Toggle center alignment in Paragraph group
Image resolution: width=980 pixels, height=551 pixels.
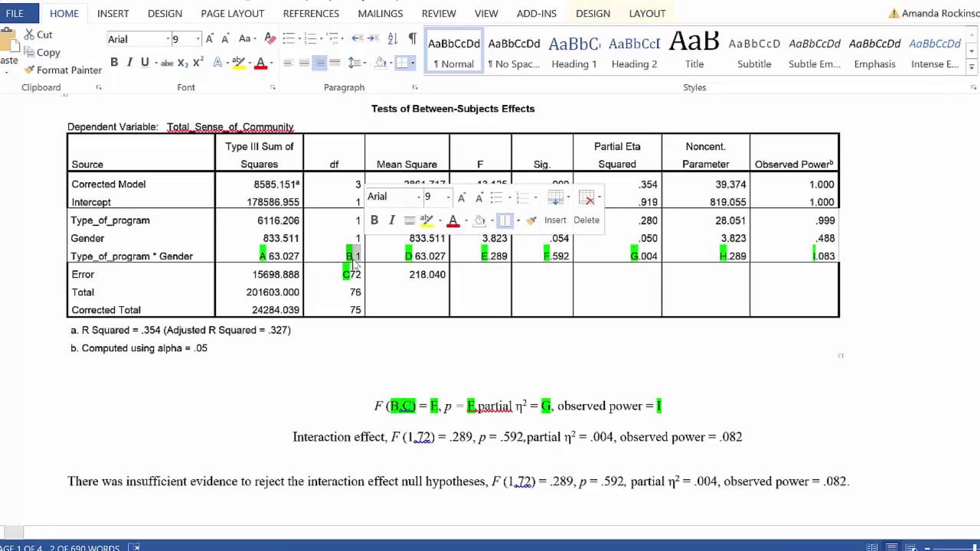[304, 63]
